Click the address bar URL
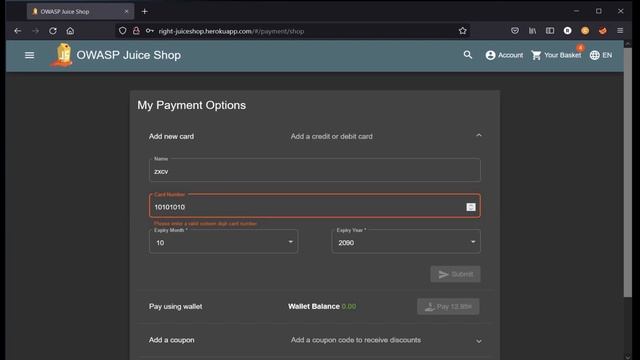Screen dimensions: 640x360 [231, 31]
